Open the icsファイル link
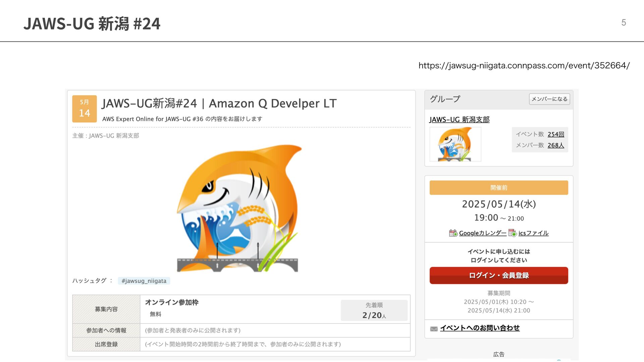 533,233
